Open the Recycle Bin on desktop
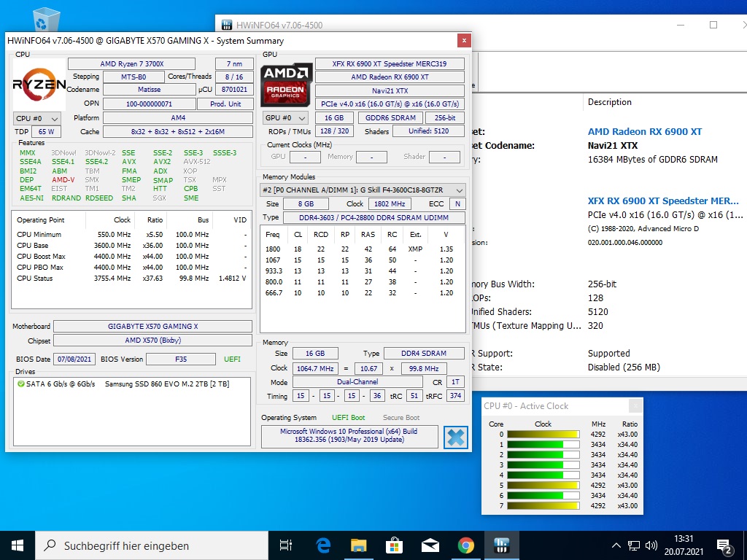 click(x=47, y=20)
